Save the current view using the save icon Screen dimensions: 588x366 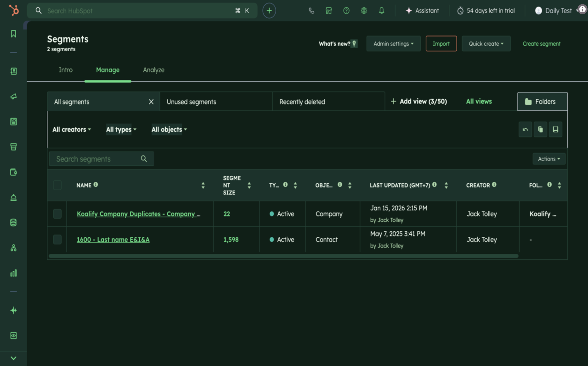556,129
